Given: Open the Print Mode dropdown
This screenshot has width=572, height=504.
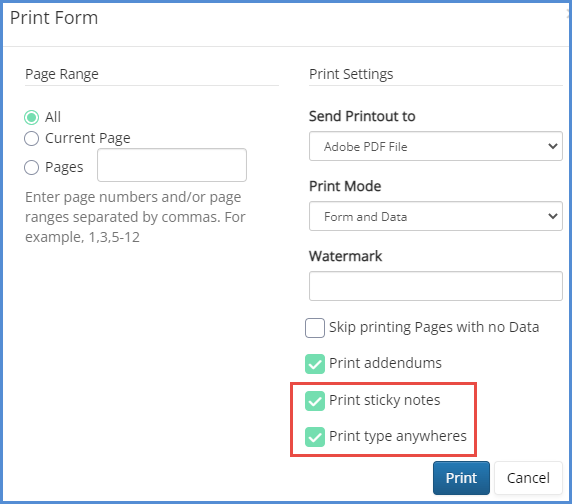Looking at the screenshot, I should (436, 216).
